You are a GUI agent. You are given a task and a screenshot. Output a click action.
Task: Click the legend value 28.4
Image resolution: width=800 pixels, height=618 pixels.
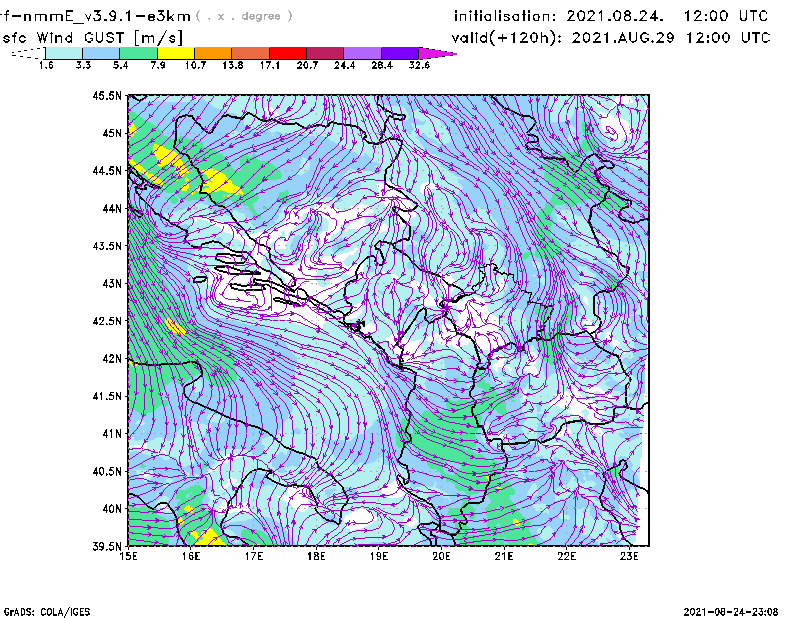(382, 65)
